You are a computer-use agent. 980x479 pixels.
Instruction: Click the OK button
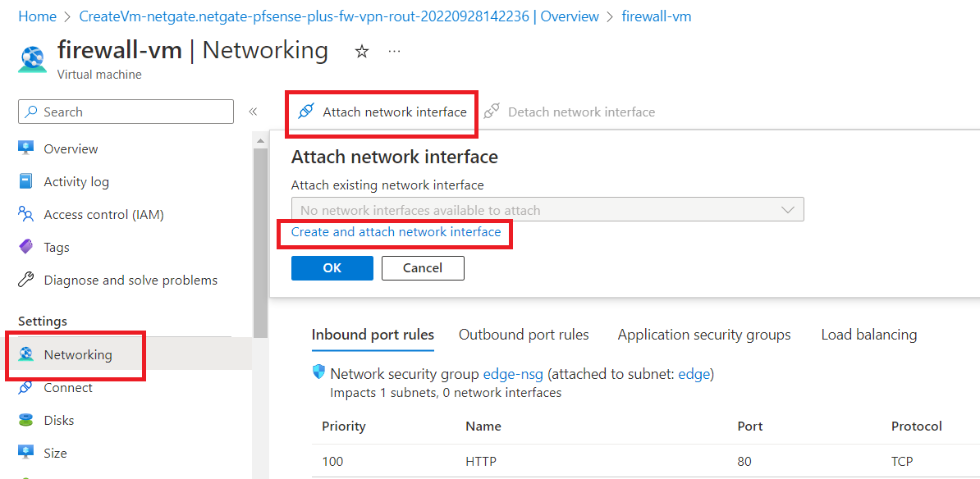pos(332,268)
